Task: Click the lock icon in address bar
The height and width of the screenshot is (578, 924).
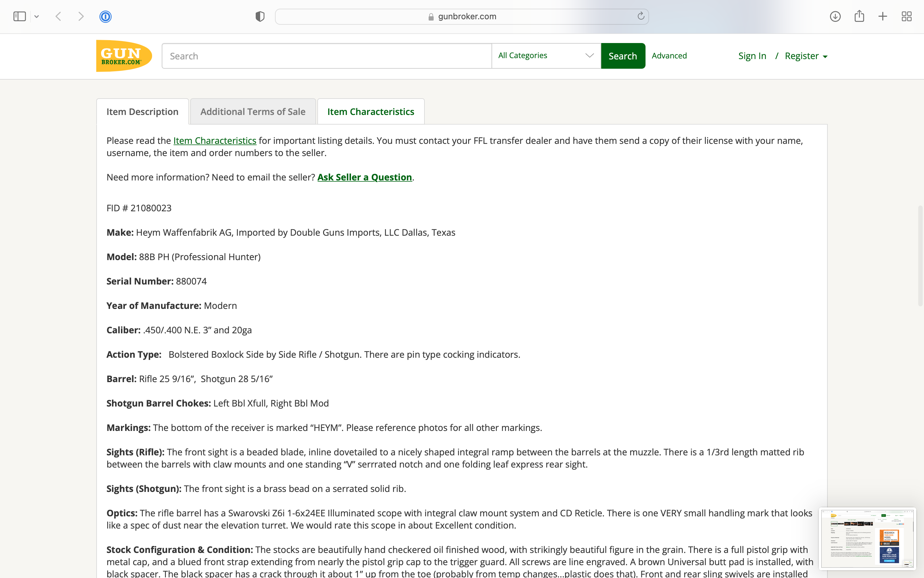Action: [431, 17]
